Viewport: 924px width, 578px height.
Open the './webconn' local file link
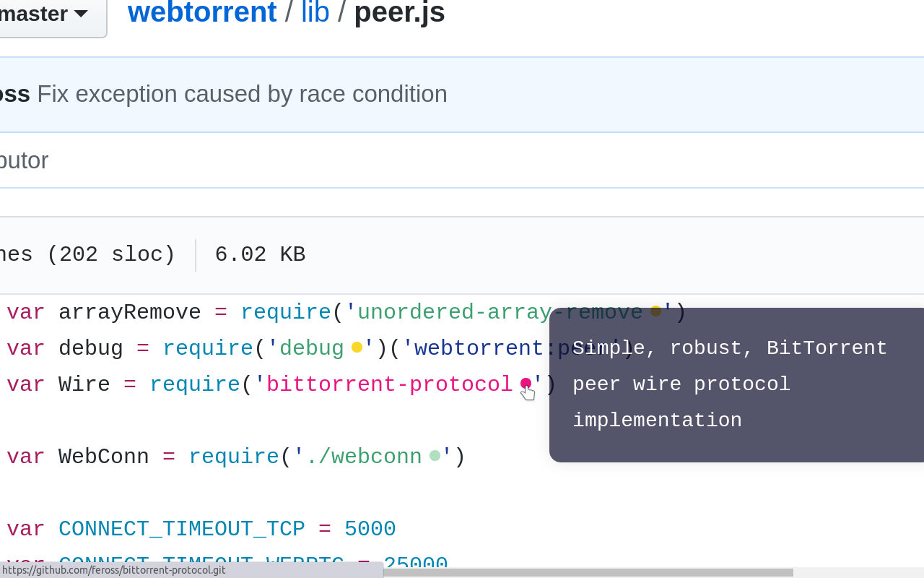pyautogui.click(x=364, y=457)
